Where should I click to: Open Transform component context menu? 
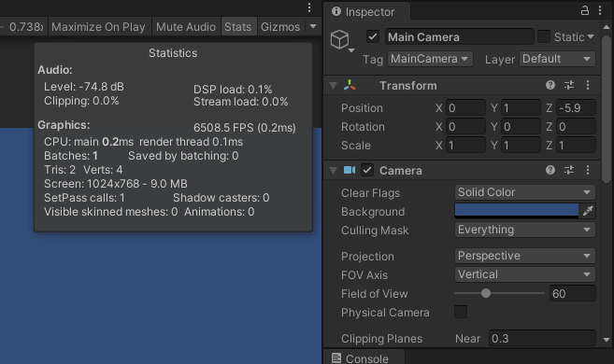coord(588,85)
